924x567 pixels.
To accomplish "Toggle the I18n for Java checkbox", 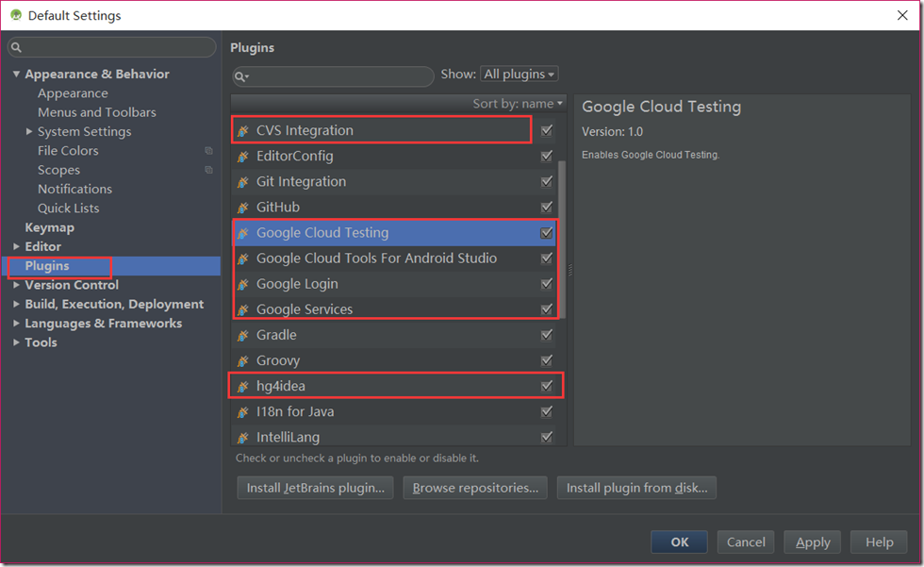I will pos(547,411).
